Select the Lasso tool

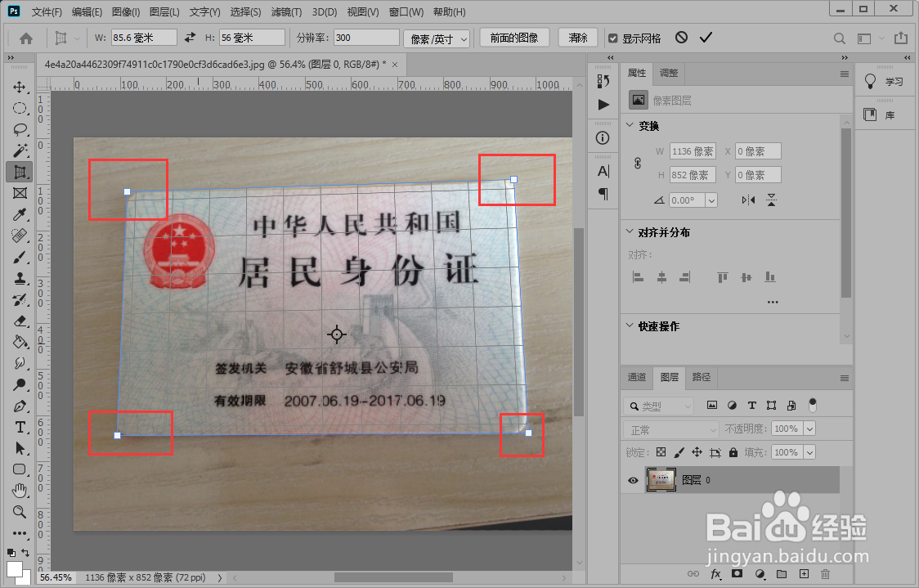[x=20, y=129]
